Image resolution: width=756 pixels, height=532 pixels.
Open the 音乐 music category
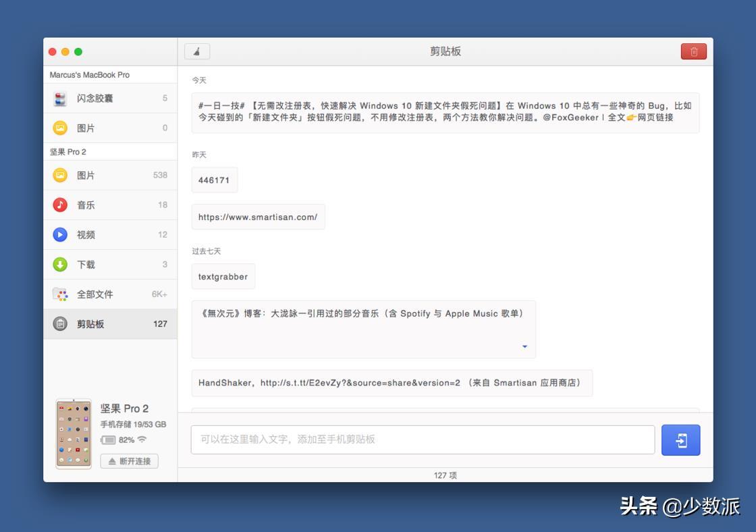click(x=110, y=205)
